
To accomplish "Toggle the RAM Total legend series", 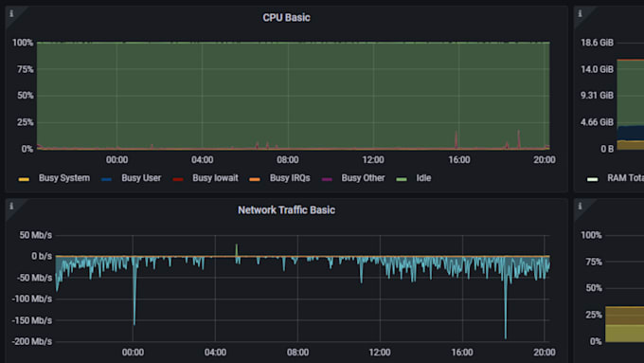I will point(625,178).
